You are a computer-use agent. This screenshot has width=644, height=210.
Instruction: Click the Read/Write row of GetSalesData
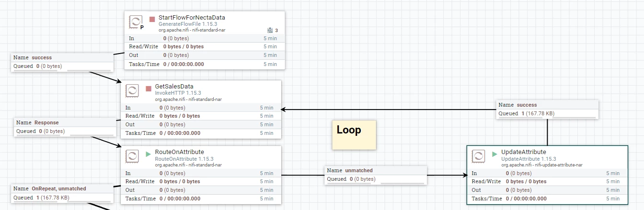(x=201, y=116)
